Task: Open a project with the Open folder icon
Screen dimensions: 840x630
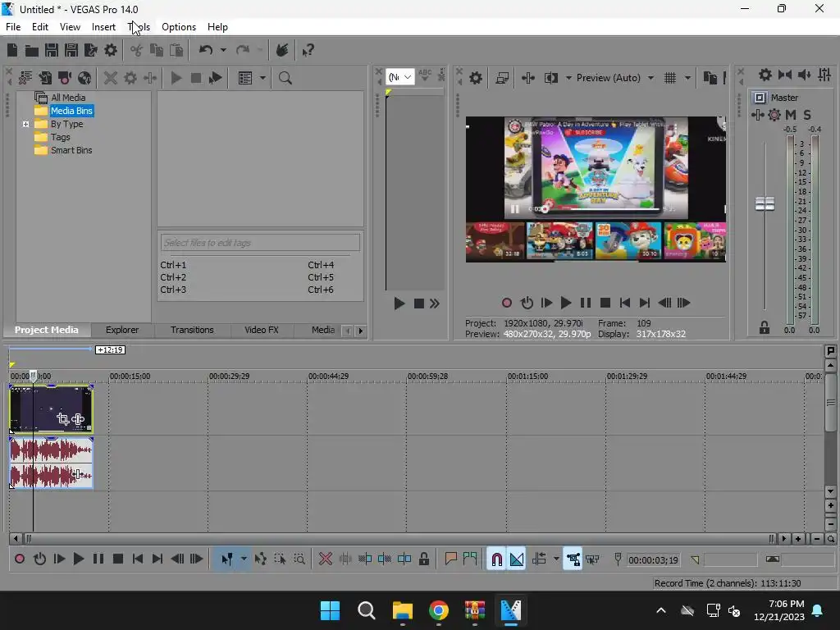Action: [32, 50]
